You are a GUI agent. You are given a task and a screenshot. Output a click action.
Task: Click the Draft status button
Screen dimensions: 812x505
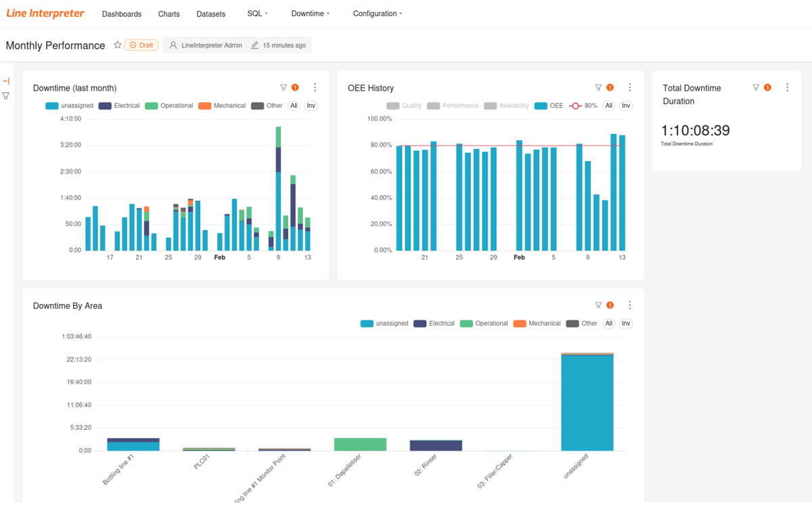141,45
